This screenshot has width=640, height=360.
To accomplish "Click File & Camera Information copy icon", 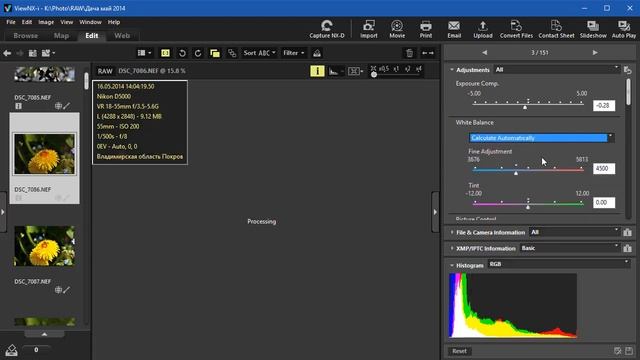I will click(627, 232).
